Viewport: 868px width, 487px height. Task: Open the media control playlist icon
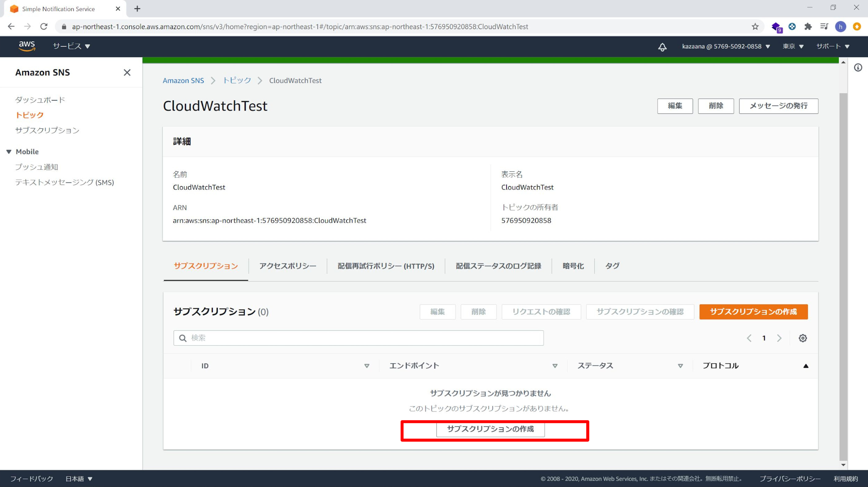[824, 27]
